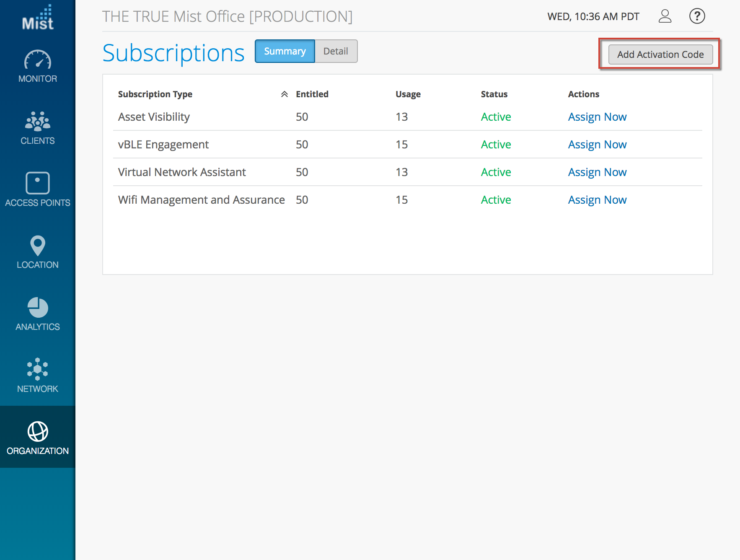Select the Wifi Management and Assurance name
The height and width of the screenshot is (560, 740).
[202, 200]
